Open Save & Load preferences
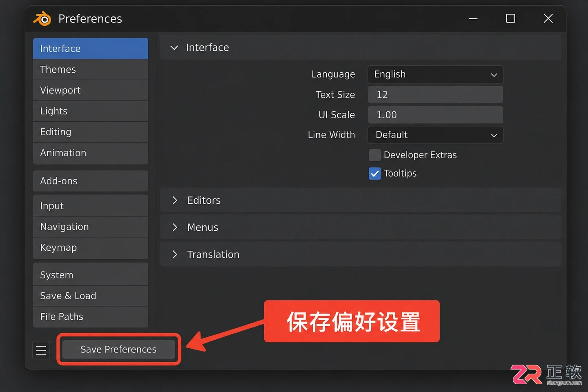This screenshot has height=392, width=588. (91, 296)
